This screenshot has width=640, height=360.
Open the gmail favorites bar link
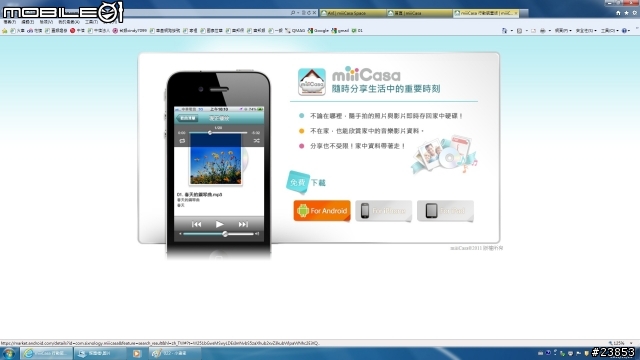(x=340, y=31)
